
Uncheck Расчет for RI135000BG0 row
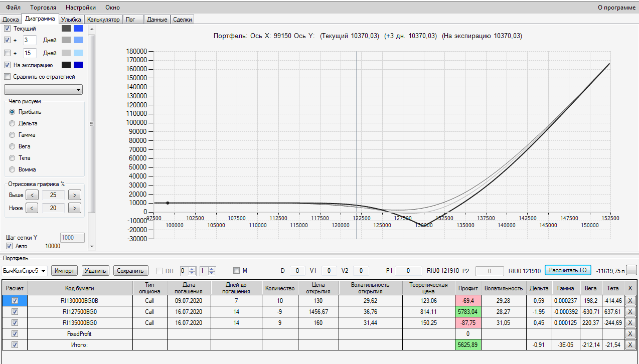click(15, 322)
